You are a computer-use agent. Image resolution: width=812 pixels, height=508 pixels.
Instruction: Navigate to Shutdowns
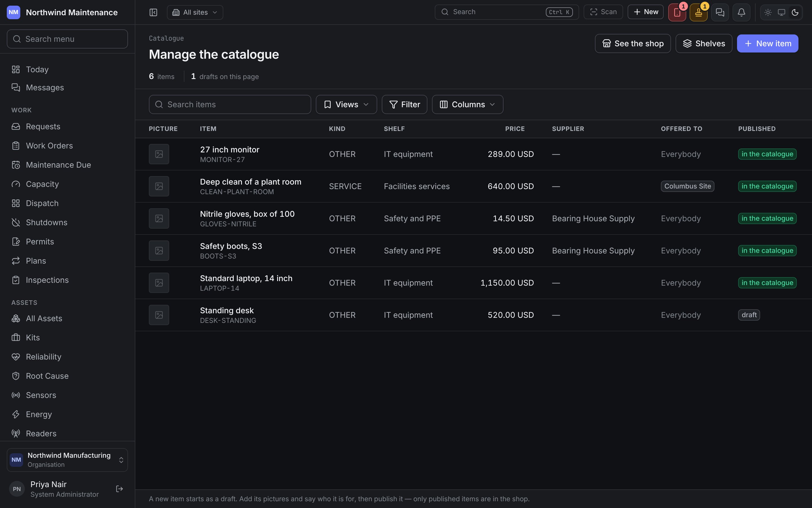pos(67,222)
